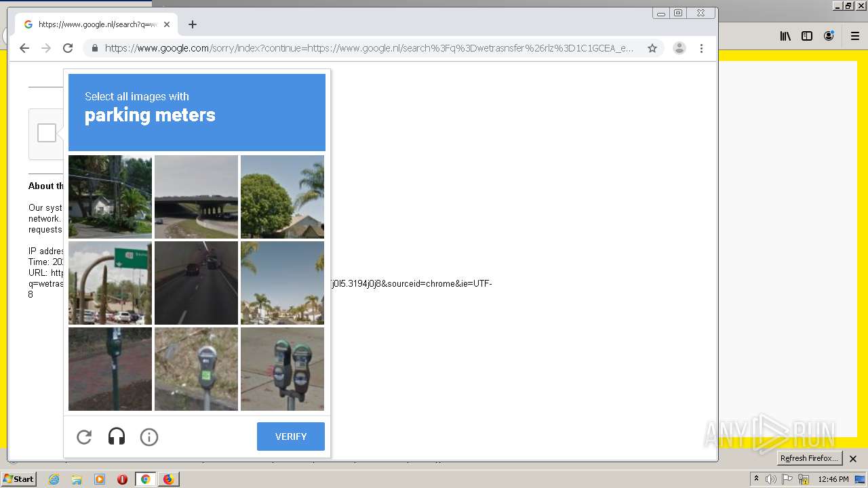The width and height of the screenshot is (868, 488).
Task: Open the Chrome profile avatar
Action: 679,48
